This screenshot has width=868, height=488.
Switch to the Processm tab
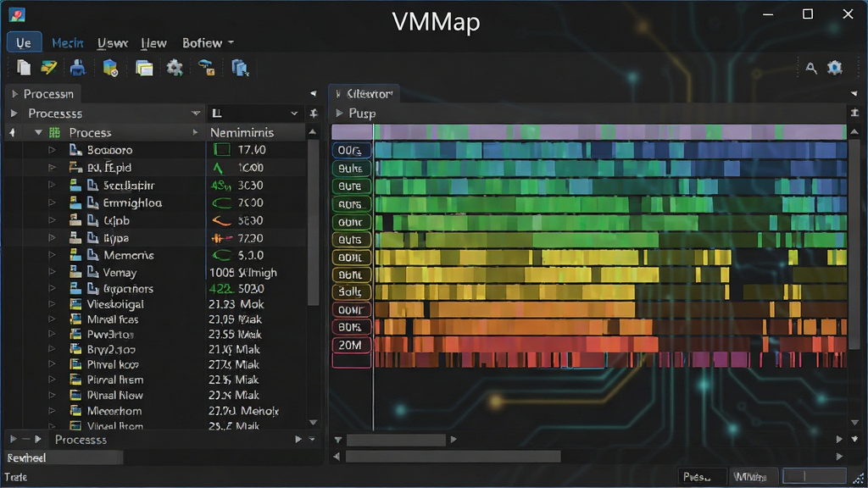[43, 93]
